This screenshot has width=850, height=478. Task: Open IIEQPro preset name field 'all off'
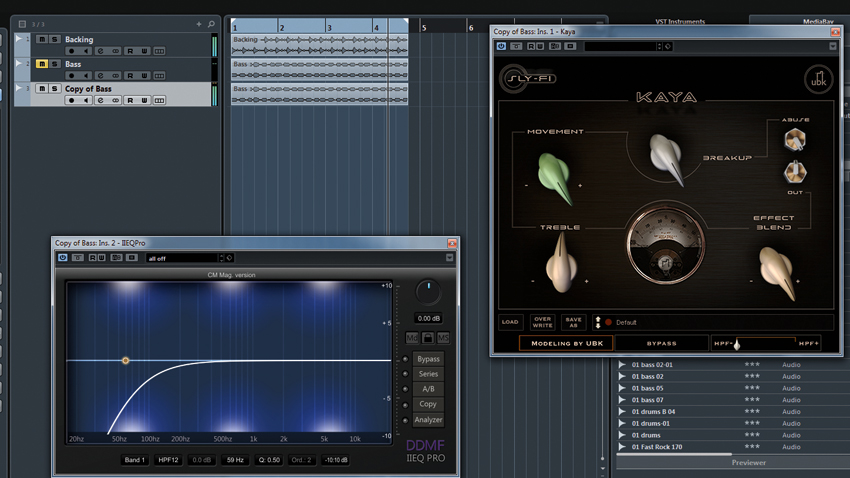pyautogui.click(x=182, y=259)
